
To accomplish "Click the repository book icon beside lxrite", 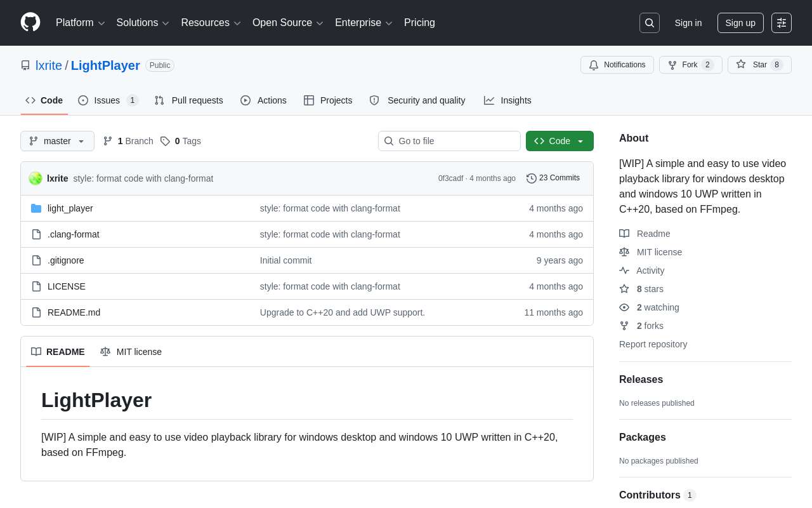I will pyautogui.click(x=25, y=65).
